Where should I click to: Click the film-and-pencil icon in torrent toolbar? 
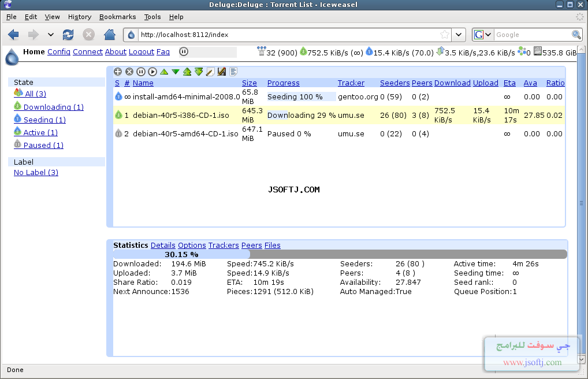coord(222,72)
